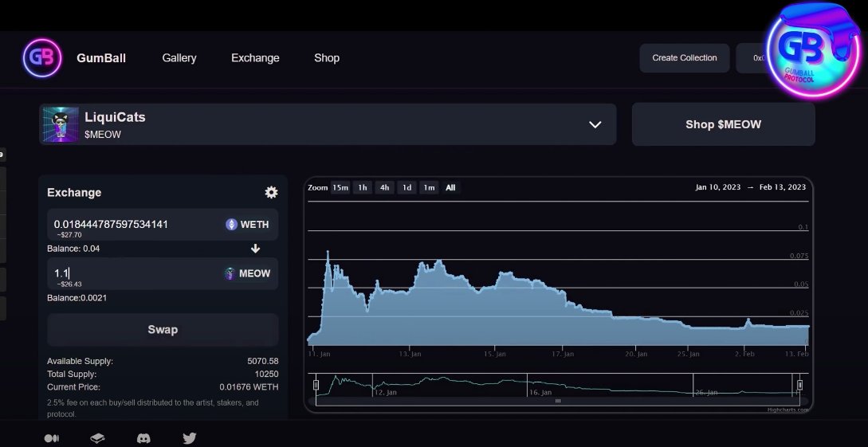Click the chart end date Feb 13, 2023

click(x=783, y=187)
